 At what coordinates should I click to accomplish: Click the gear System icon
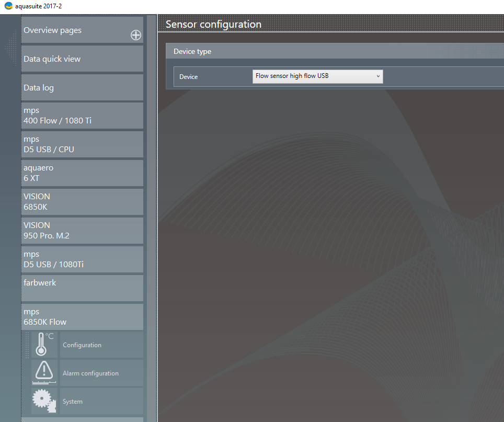click(x=44, y=401)
